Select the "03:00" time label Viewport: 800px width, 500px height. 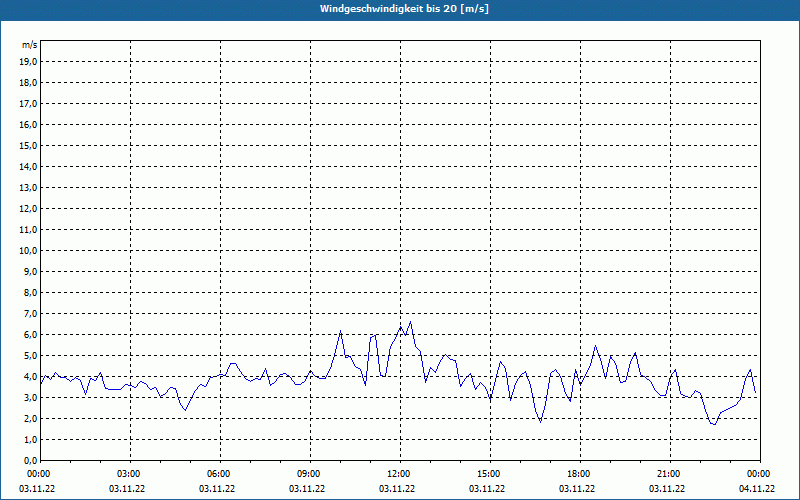tap(130, 474)
